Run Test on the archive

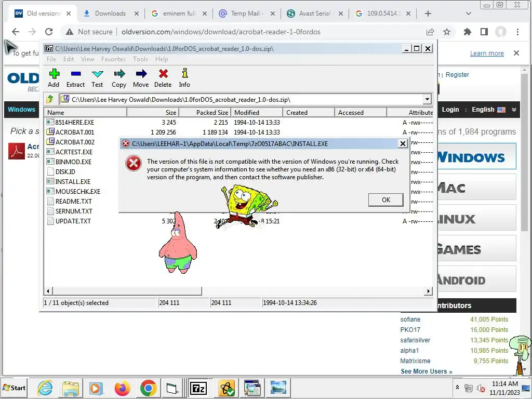[97, 78]
